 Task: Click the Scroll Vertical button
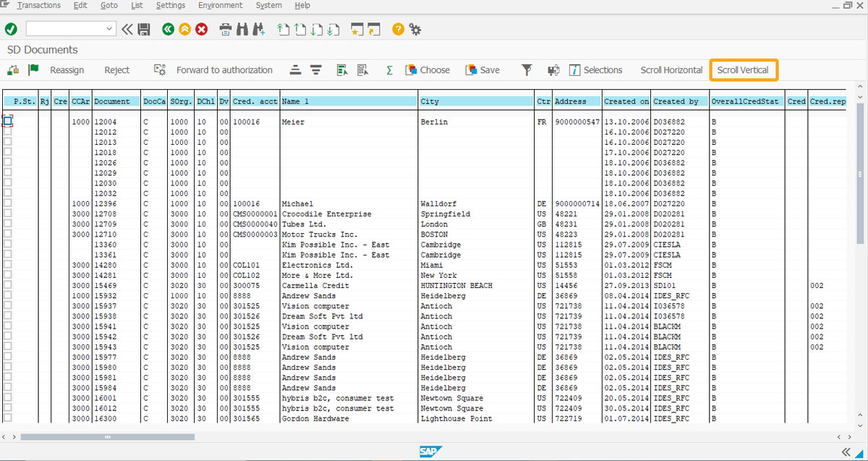point(744,70)
